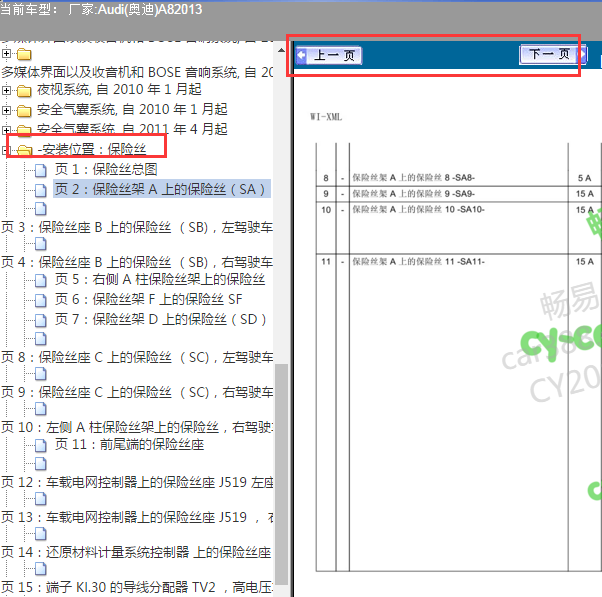This screenshot has height=597, width=602.
Task: Select 页 2：保险丝架 A 上的保险丝 (SA)
Action: point(162,189)
